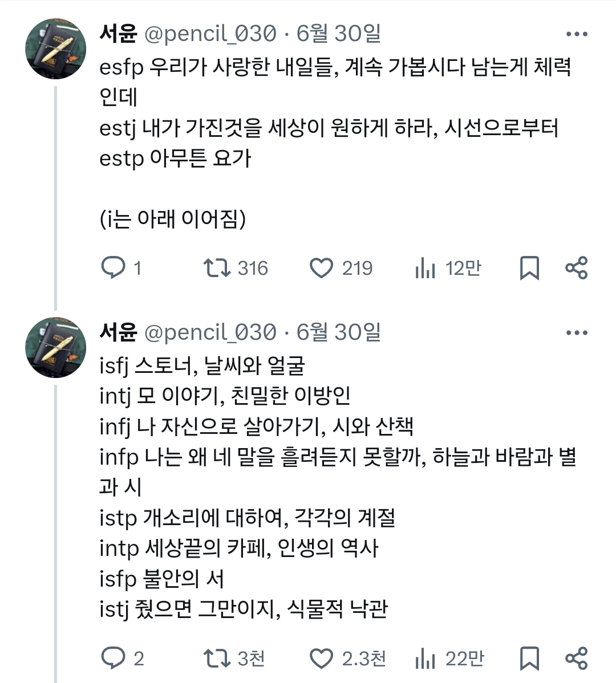Viewport: 616px width, 683px height.
Task: Like the first tweet with 219 likes
Action: [x=321, y=267]
